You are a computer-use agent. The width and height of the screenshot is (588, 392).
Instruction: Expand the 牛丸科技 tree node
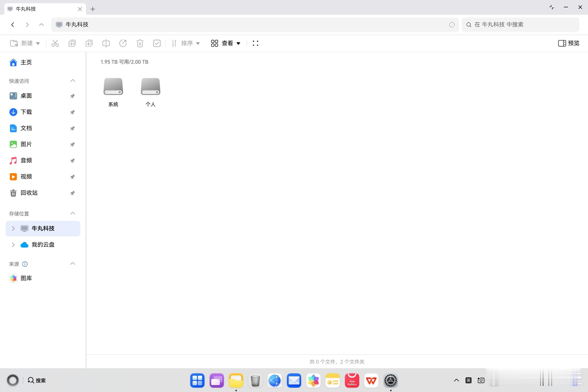13,228
